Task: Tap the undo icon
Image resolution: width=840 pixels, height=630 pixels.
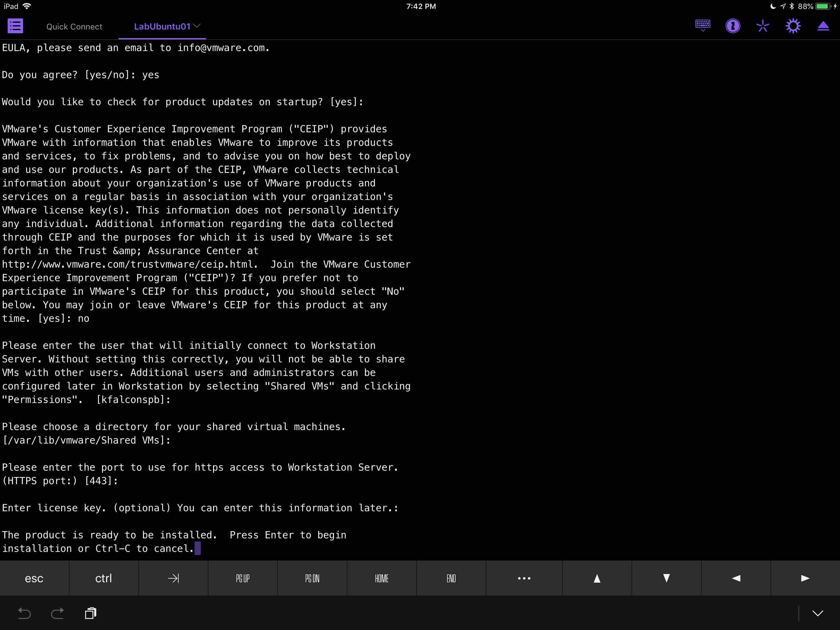Action: [24, 613]
